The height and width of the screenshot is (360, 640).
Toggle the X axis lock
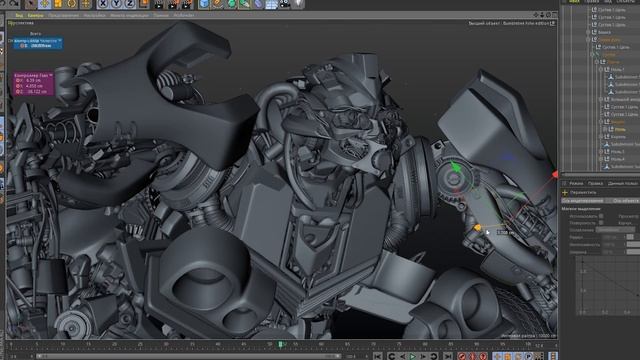pyautogui.click(x=103, y=4)
